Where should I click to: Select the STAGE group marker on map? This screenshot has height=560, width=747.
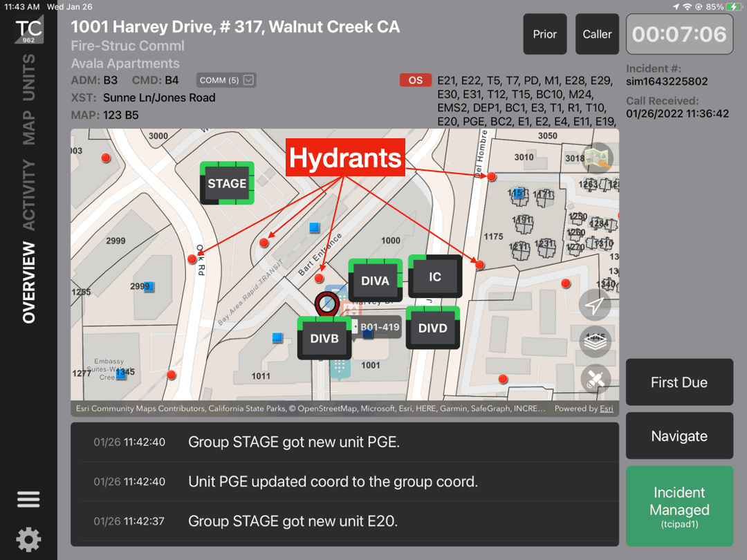(227, 183)
